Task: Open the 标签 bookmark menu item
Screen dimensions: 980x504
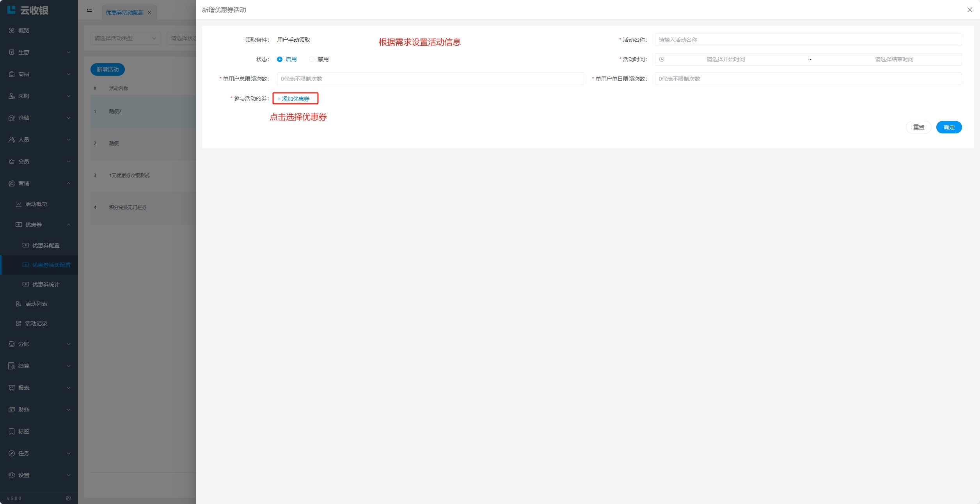Action: [24, 431]
